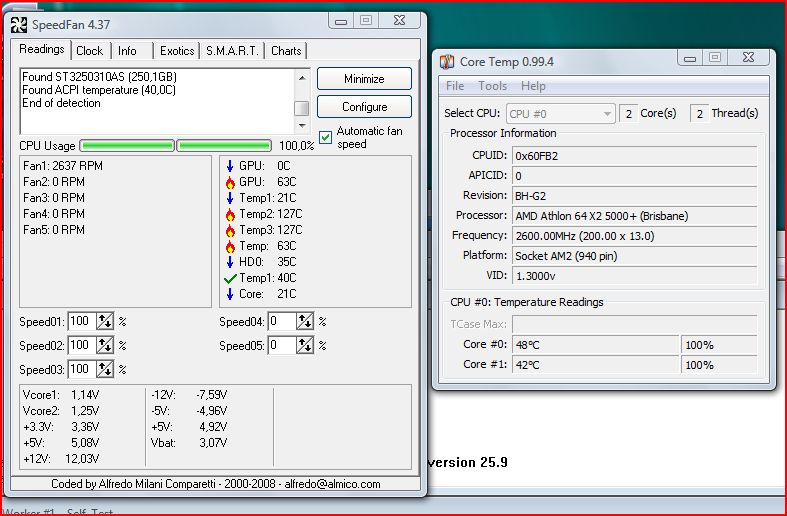The height and width of the screenshot is (516, 787).
Task: Click the Core #0 load 100%
Action: (719, 345)
